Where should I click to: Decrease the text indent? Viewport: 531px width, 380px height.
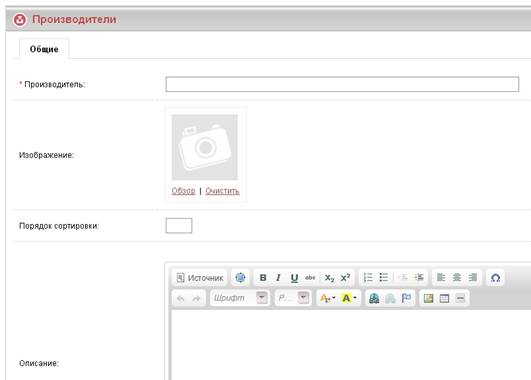tap(403, 278)
